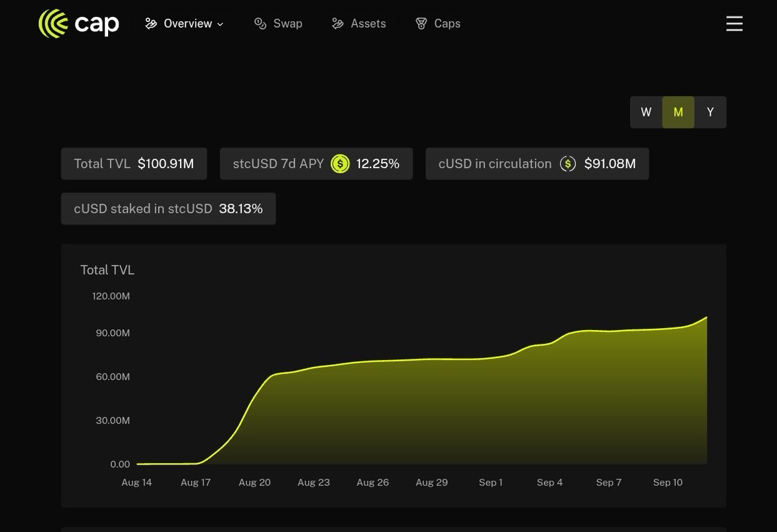
Task: Click the 90.00M axis label
Action: pyautogui.click(x=113, y=333)
